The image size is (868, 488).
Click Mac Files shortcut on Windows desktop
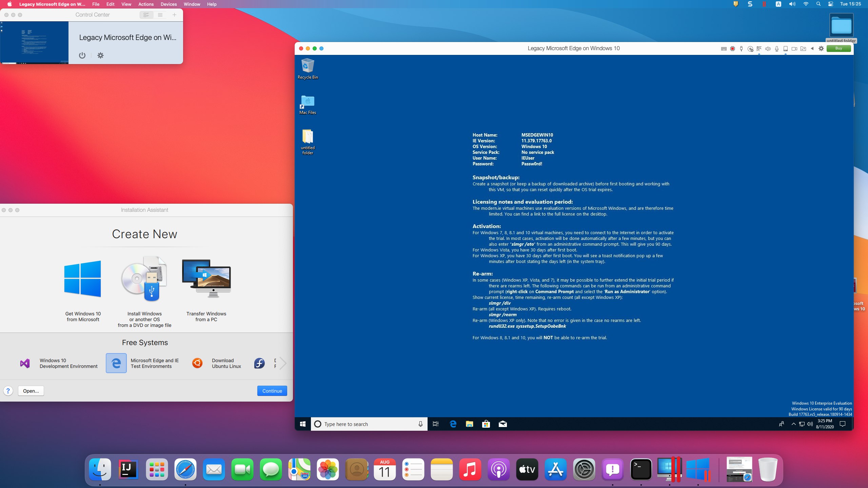point(308,105)
